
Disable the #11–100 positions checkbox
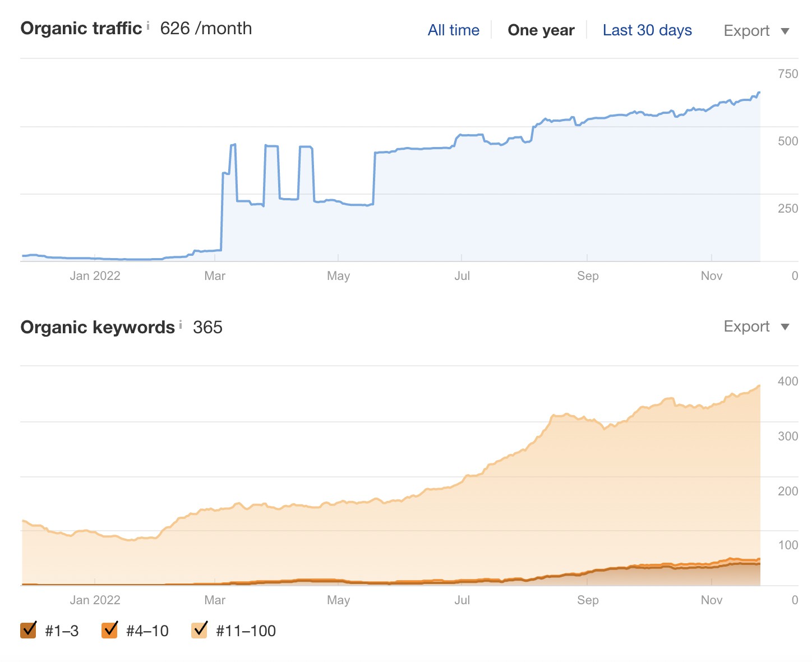pyautogui.click(x=200, y=630)
